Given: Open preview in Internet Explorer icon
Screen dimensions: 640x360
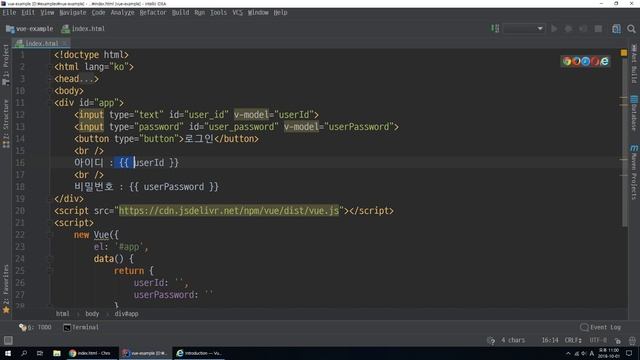Looking at the screenshot, I should [x=604, y=61].
